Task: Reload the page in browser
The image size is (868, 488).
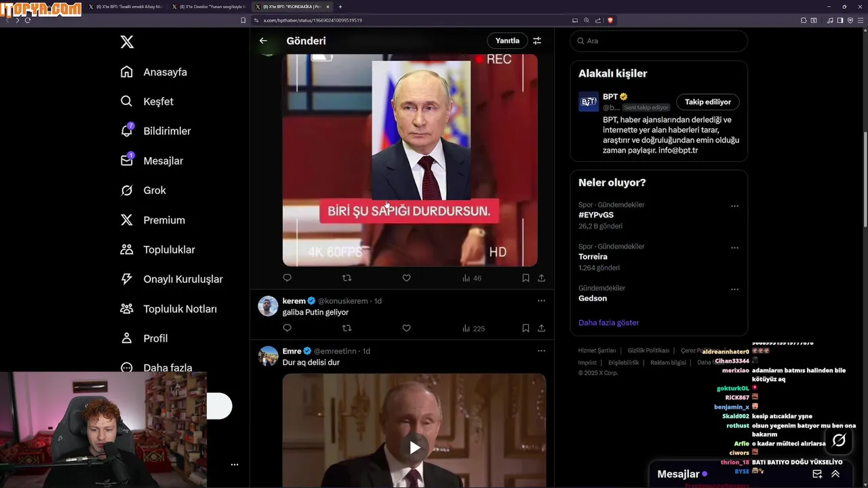Action: [28, 20]
